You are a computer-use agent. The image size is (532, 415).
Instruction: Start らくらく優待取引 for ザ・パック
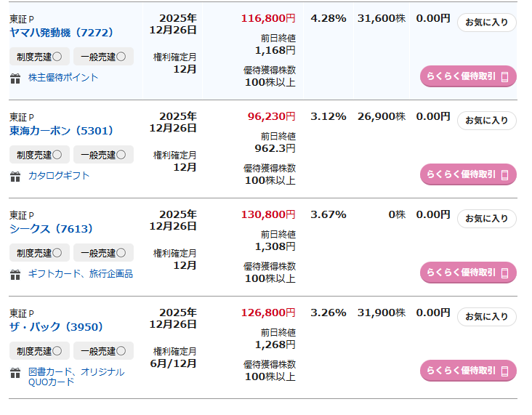[x=468, y=371]
